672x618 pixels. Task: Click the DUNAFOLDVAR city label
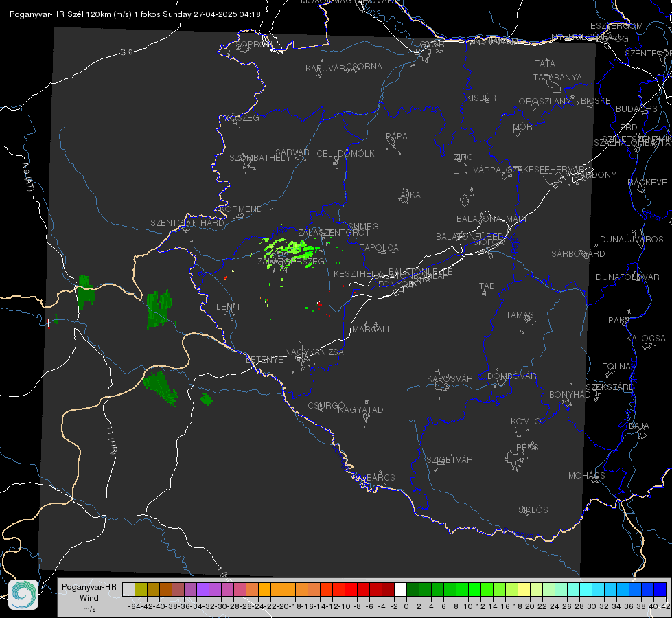(627, 277)
